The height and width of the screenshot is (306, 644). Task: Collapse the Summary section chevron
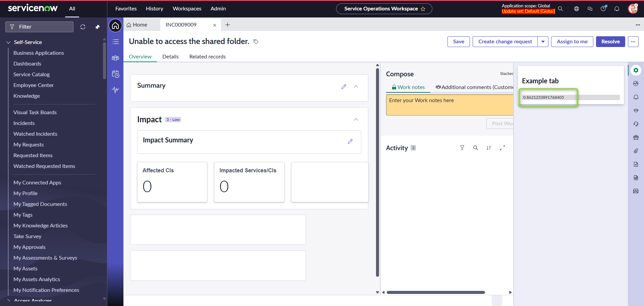click(356, 87)
